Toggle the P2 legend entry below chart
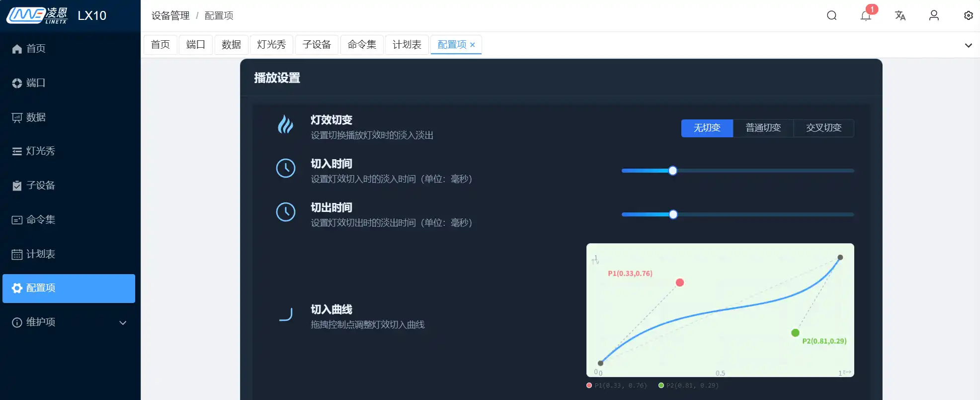 point(688,386)
